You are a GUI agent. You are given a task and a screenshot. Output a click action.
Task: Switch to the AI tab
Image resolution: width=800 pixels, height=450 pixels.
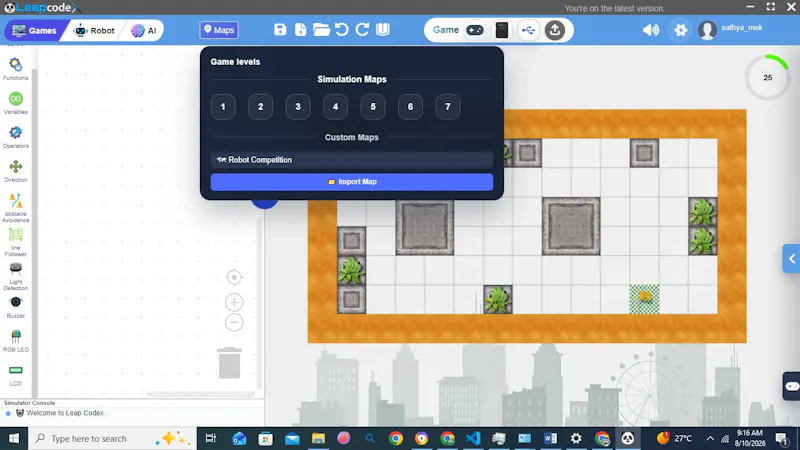coord(143,31)
